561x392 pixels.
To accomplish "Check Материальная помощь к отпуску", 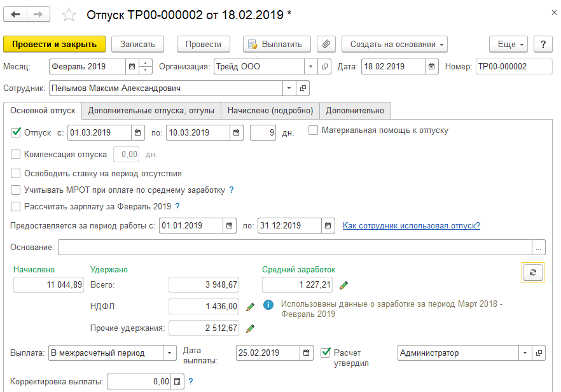I will pos(314,130).
